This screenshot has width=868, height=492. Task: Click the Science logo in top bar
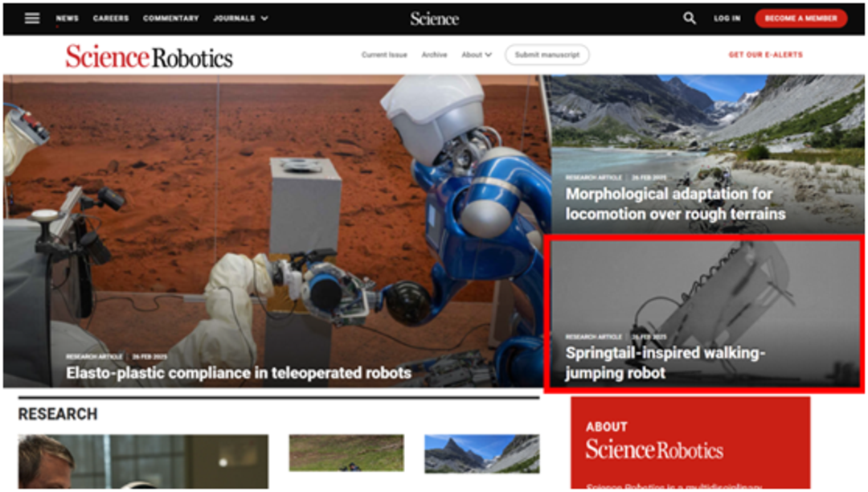(435, 18)
